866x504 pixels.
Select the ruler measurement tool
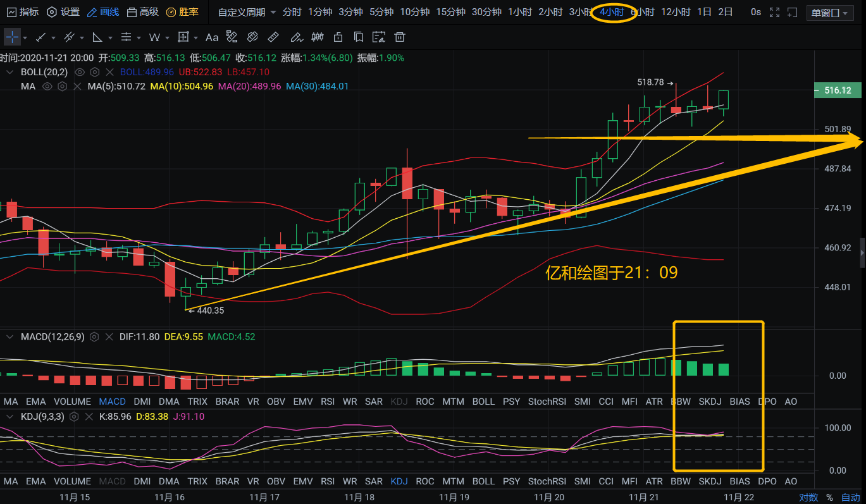point(273,37)
